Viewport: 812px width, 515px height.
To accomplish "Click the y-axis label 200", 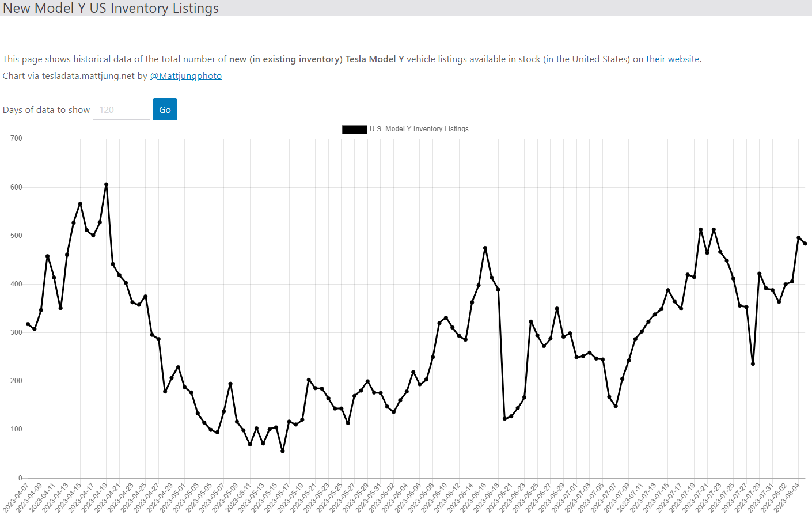I will tap(16, 381).
